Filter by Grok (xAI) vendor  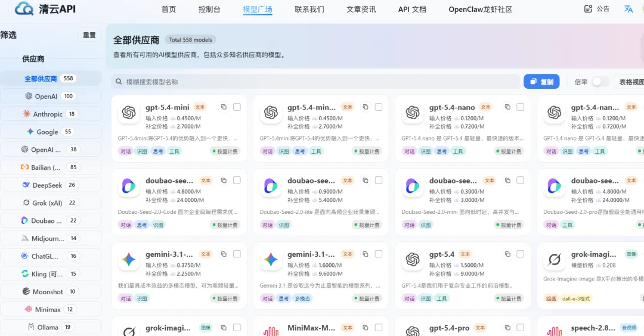pos(51,203)
